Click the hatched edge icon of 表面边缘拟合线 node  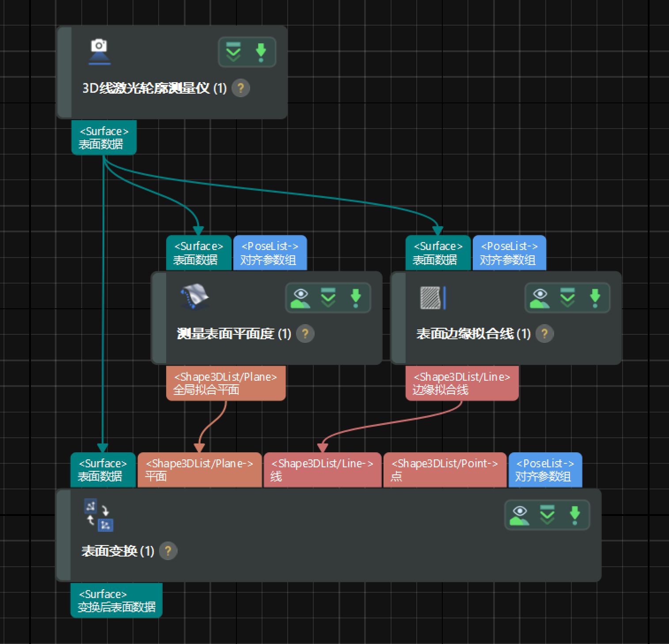[x=433, y=298]
